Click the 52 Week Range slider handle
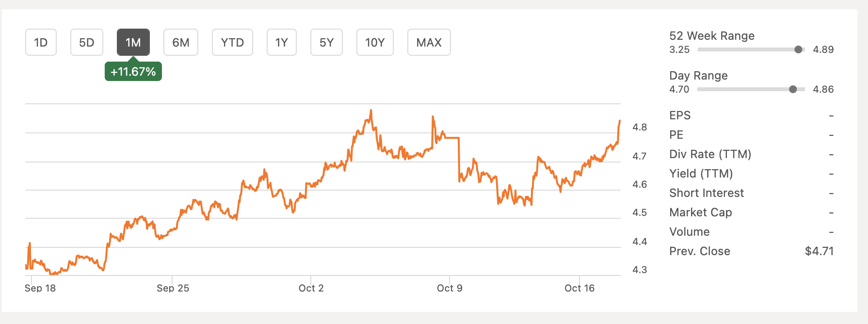This screenshot has height=324, width=868. tap(799, 49)
